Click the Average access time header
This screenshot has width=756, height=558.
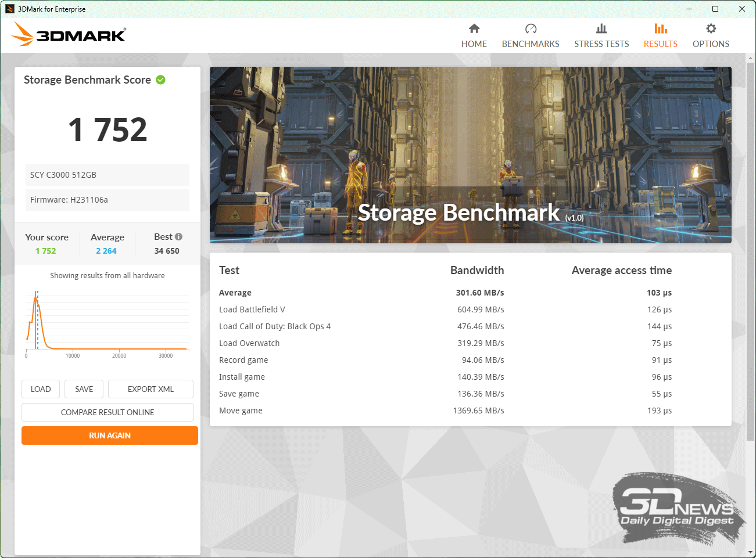pos(622,270)
